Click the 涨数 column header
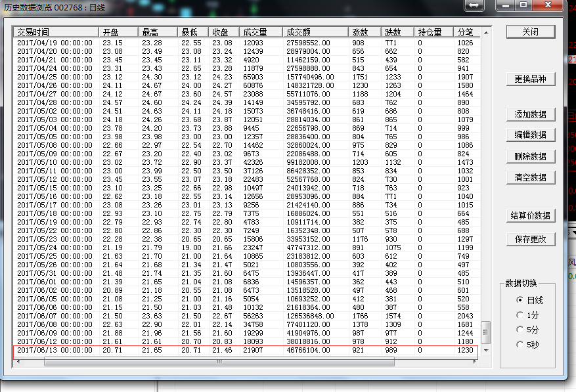Image resolution: width=576 pixels, height=392 pixels. pyautogui.click(x=365, y=32)
